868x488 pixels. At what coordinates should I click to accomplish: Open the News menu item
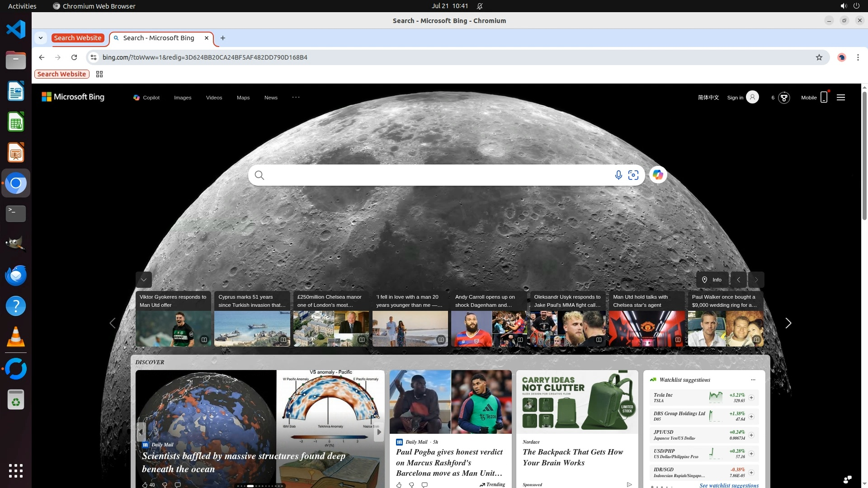pyautogui.click(x=271, y=98)
